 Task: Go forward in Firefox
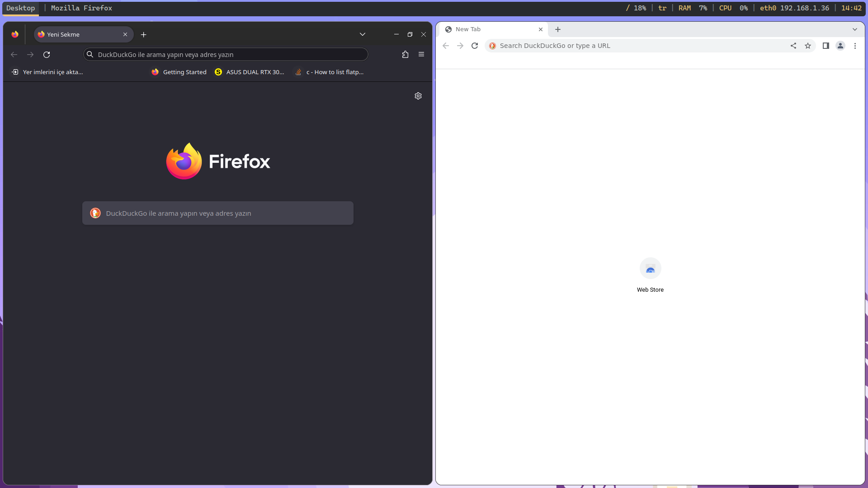tap(30, 55)
